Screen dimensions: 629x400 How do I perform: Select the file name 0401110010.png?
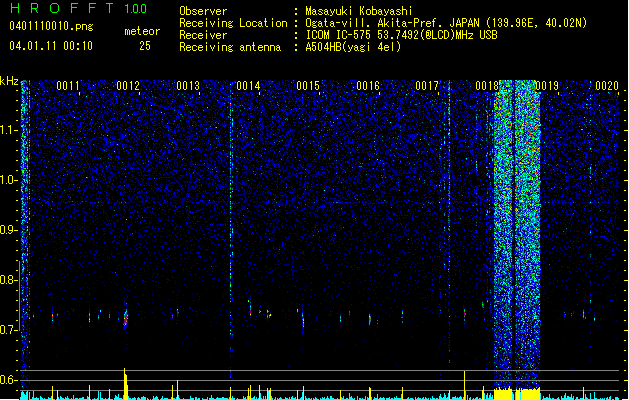point(51,26)
